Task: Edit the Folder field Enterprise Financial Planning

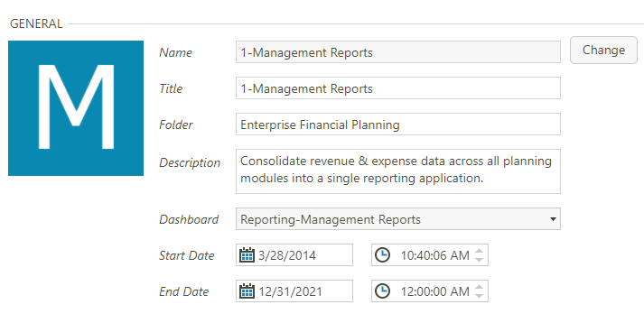Action: [x=398, y=124]
